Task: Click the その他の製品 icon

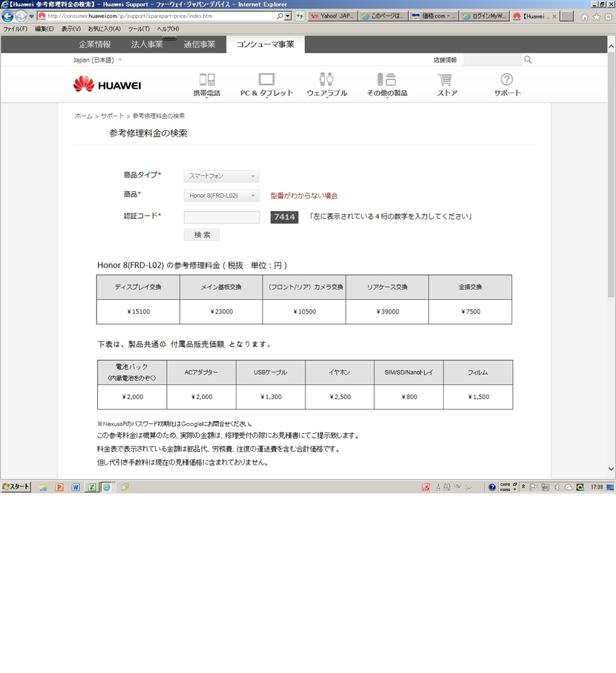Action: 387,80
